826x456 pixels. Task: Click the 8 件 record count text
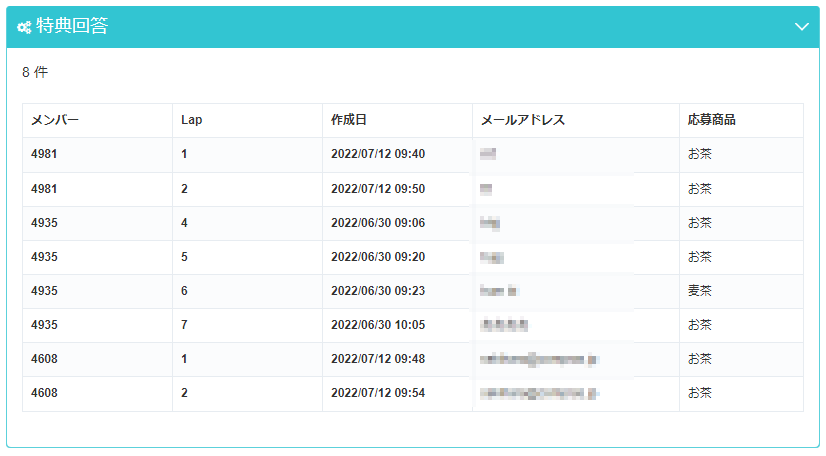[x=35, y=72]
